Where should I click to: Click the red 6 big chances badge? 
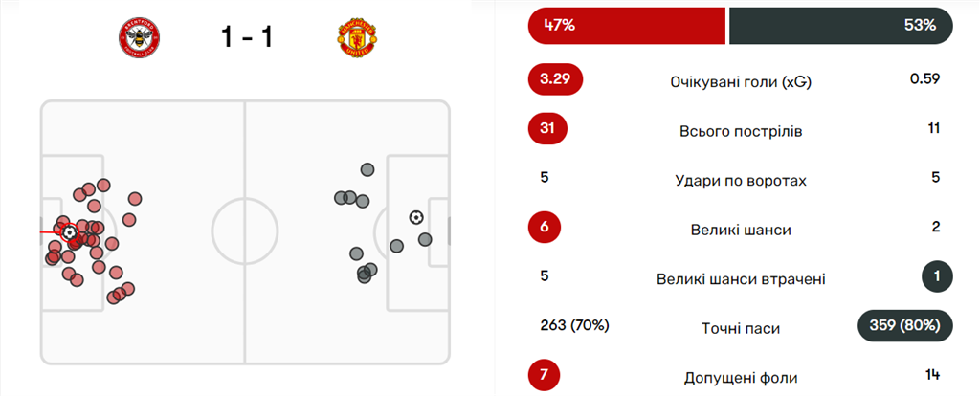tap(544, 229)
